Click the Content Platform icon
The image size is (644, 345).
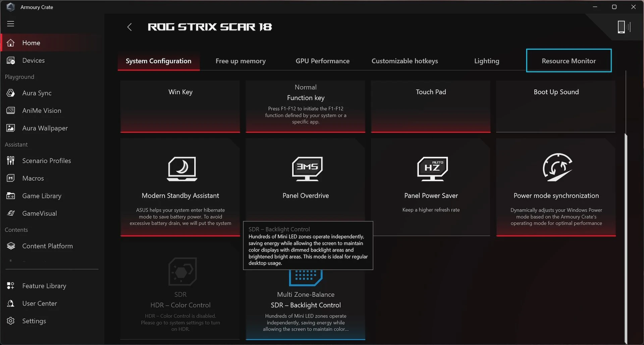click(11, 246)
